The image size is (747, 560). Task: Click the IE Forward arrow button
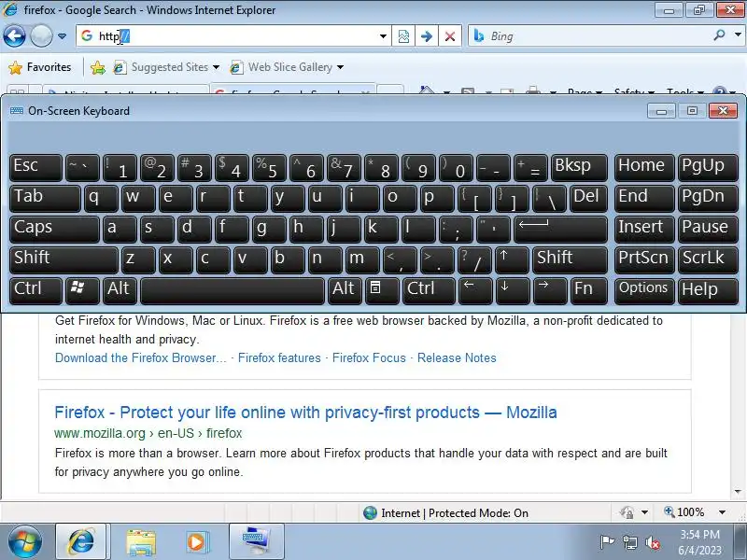(41, 35)
